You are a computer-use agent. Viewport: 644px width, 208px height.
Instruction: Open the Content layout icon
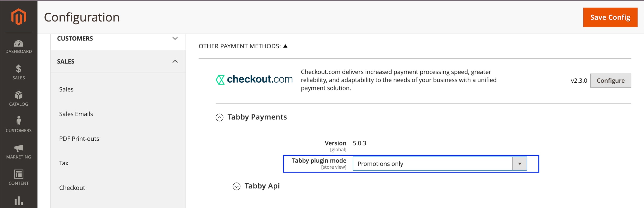pos(18,174)
